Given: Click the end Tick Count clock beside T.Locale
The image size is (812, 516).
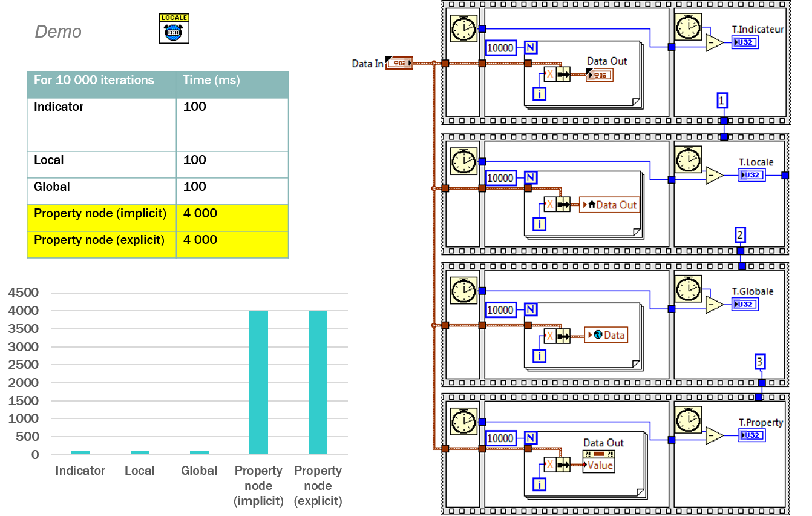Looking at the screenshot, I should click(x=688, y=160).
